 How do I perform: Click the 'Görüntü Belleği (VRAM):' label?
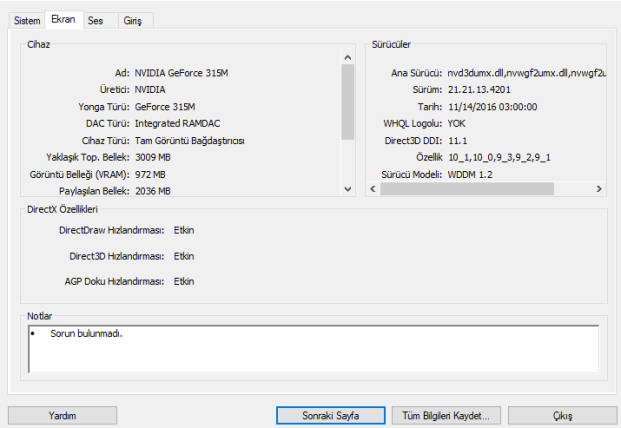coord(80,175)
